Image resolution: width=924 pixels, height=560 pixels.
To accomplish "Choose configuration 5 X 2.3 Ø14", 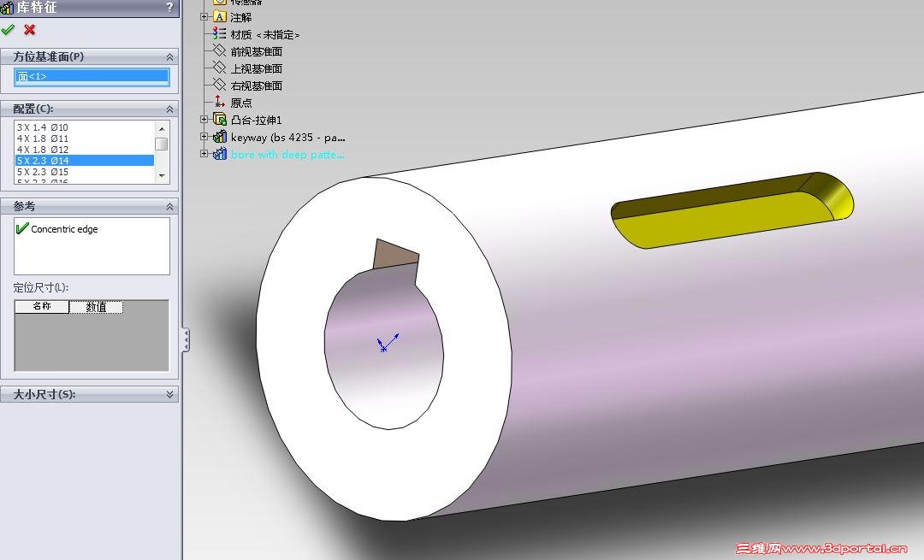I will (x=84, y=161).
